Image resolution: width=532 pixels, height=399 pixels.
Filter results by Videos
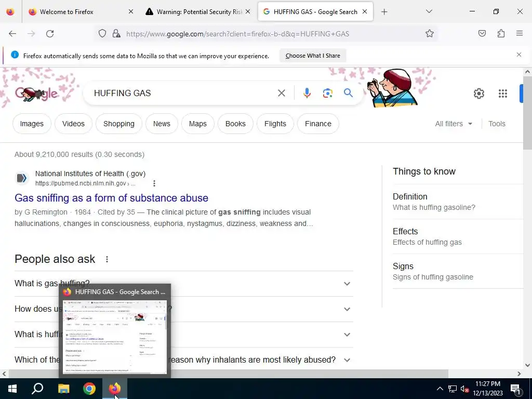tap(73, 124)
